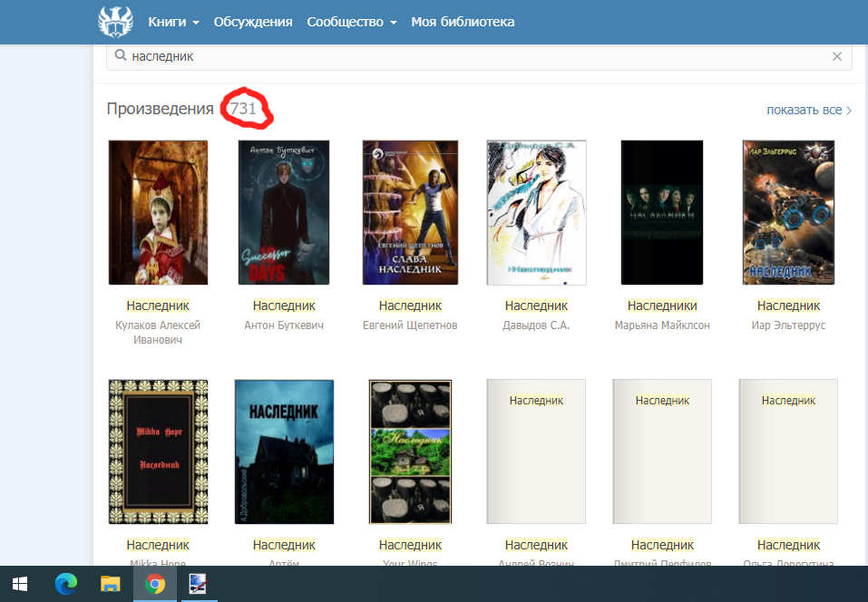
Task: Open Наследники title by Марьяна Майклсон
Action: coord(662,306)
